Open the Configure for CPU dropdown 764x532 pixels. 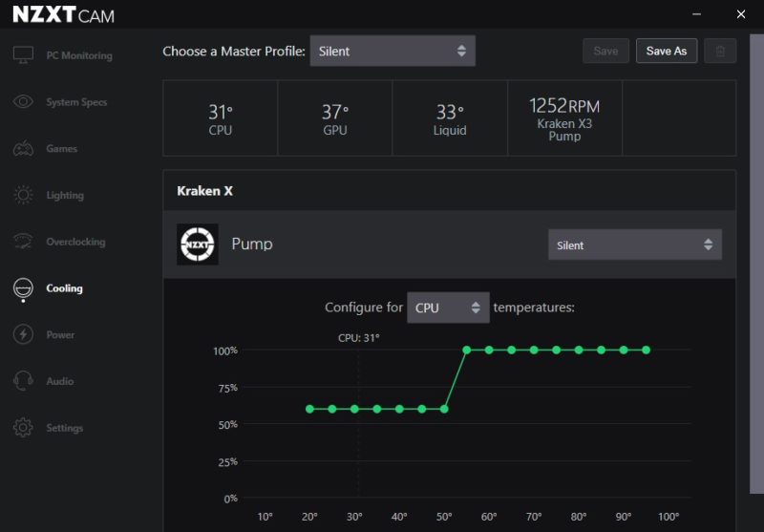(448, 308)
